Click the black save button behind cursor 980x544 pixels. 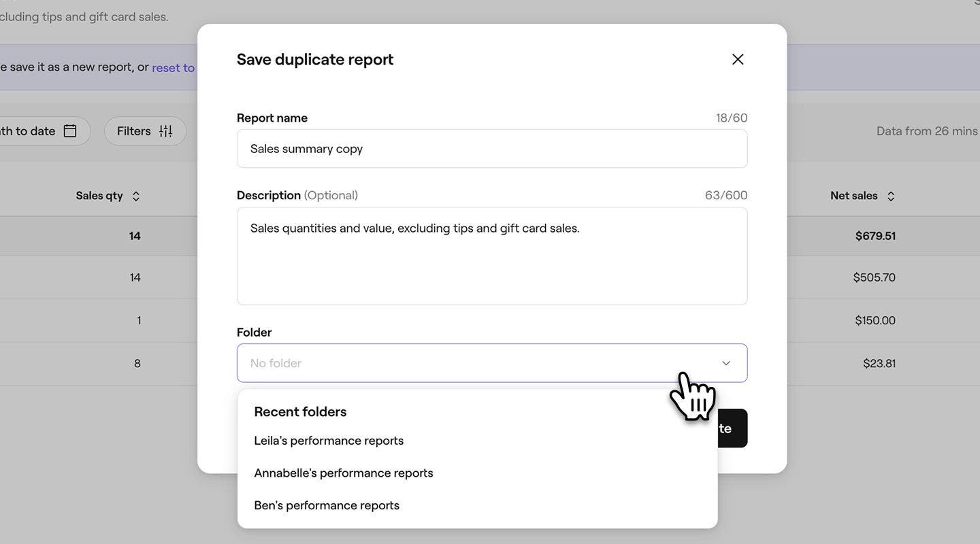(732, 428)
